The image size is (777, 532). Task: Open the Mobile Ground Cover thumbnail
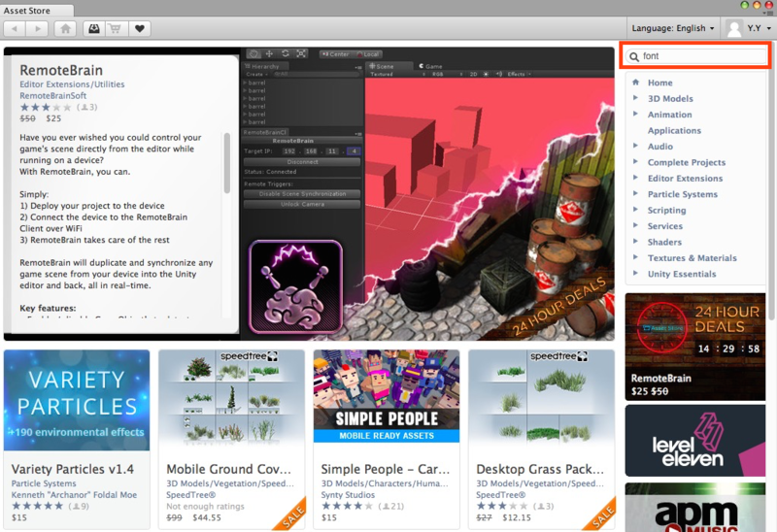click(x=231, y=396)
